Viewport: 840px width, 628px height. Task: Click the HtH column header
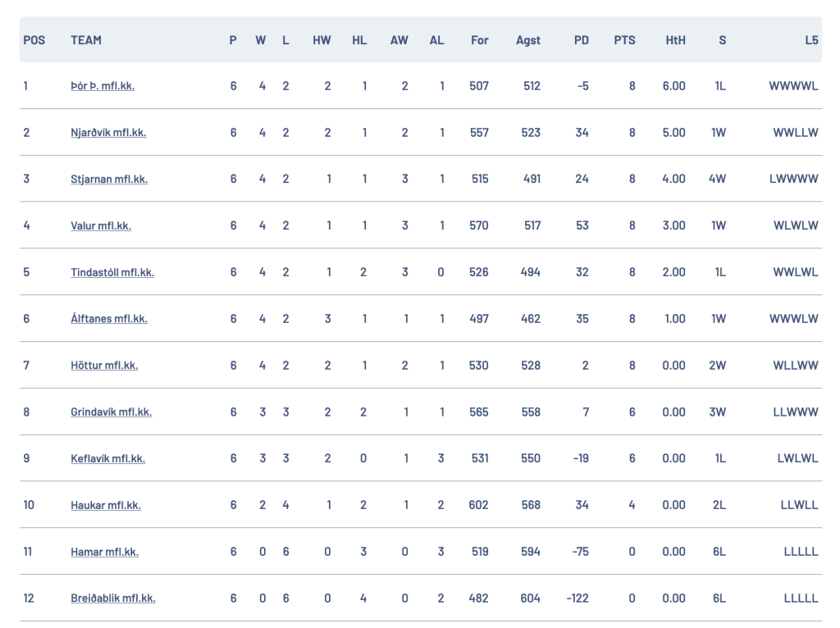(x=675, y=40)
